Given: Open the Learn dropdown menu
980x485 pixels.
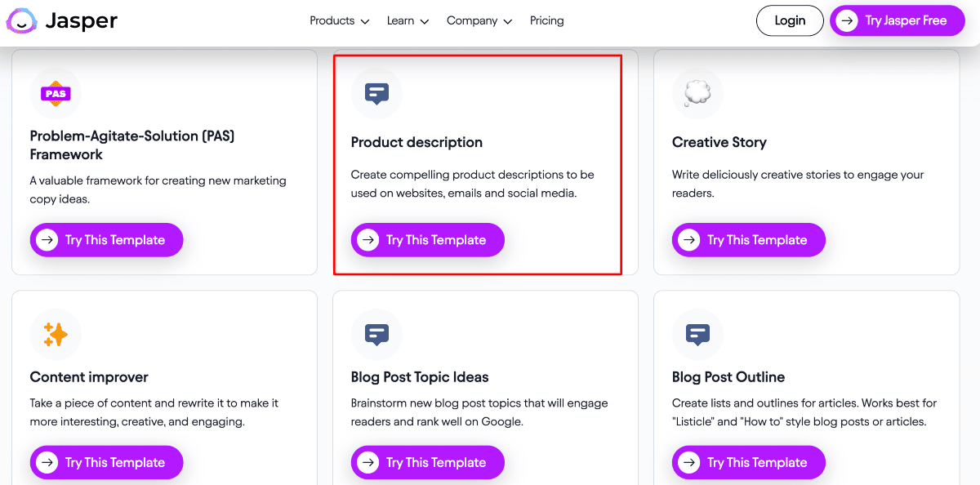Looking at the screenshot, I should (x=408, y=21).
